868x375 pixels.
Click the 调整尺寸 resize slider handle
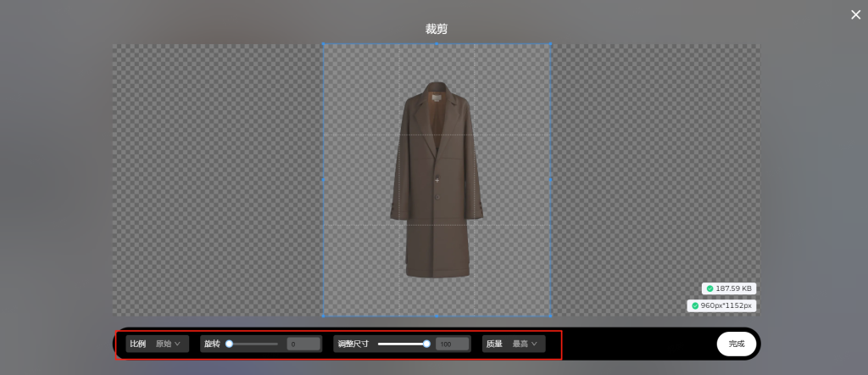tap(427, 344)
